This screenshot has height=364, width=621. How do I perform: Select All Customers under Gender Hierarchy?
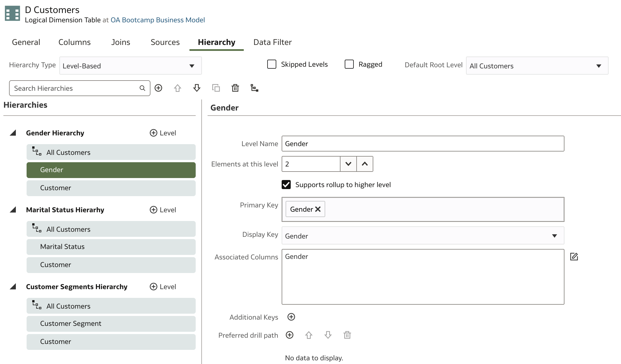111,152
